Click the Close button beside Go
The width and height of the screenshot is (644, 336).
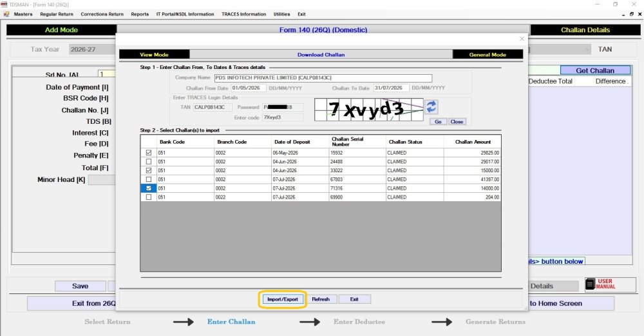point(457,122)
